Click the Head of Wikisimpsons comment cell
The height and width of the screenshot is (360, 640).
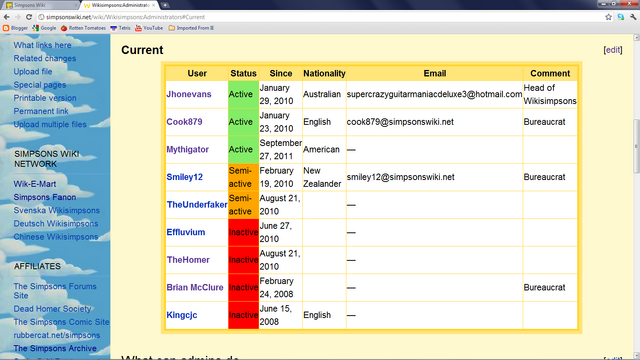(550, 94)
